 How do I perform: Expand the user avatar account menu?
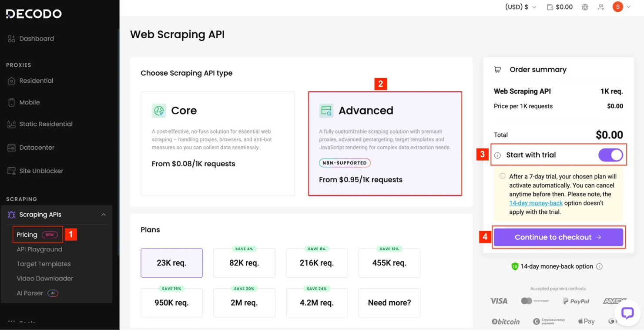click(622, 7)
